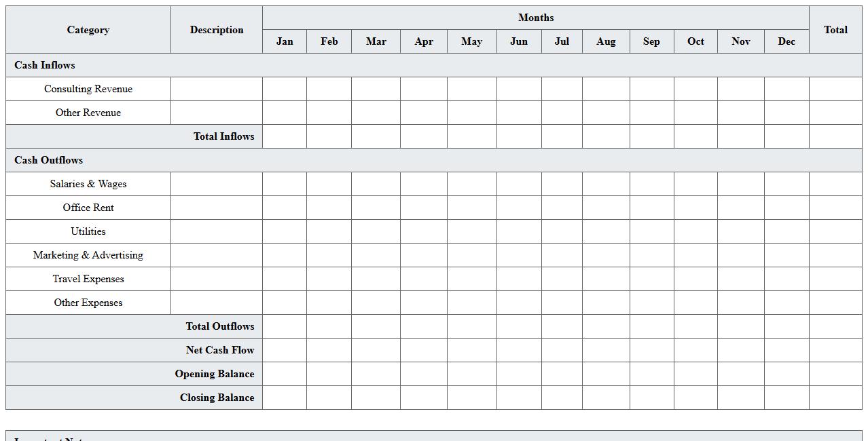This screenshot has width=868, height=441.
Task: Select the Travel Expenses Description cell
Action: point(217,279)
